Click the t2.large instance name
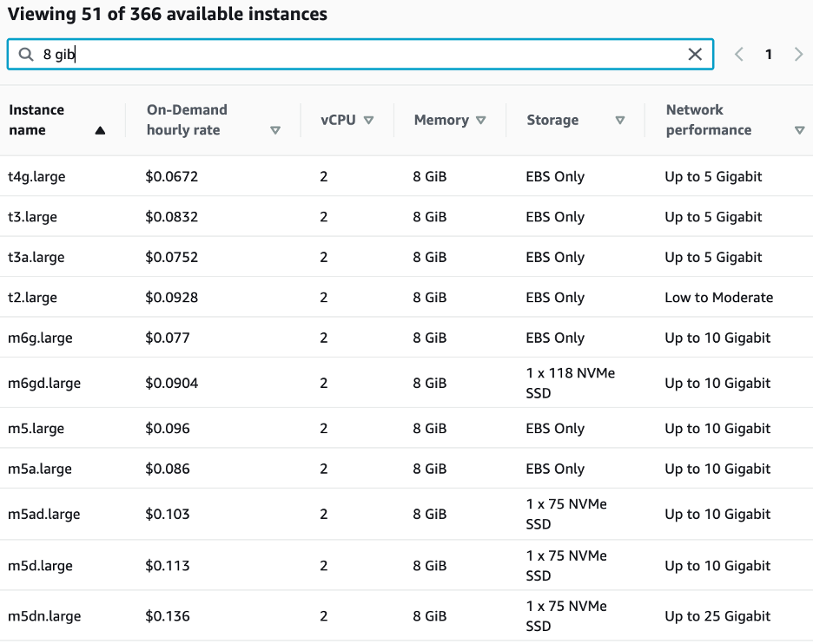 [x=33, y=298]
